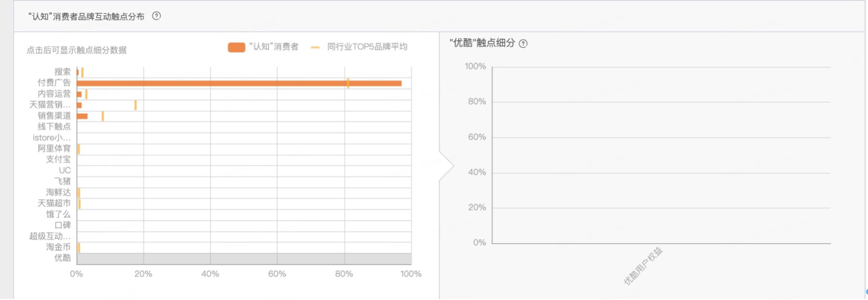
Task: Click help icon beside "认知"消费者品牌互动触点分布 title
Action: (156, 16)
